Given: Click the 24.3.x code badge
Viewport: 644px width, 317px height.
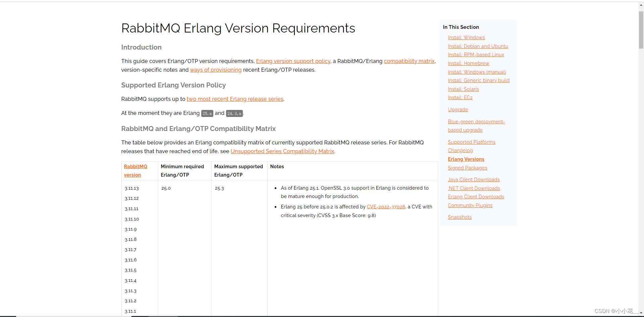Looking at the screenshot, I should click(234, 114).
